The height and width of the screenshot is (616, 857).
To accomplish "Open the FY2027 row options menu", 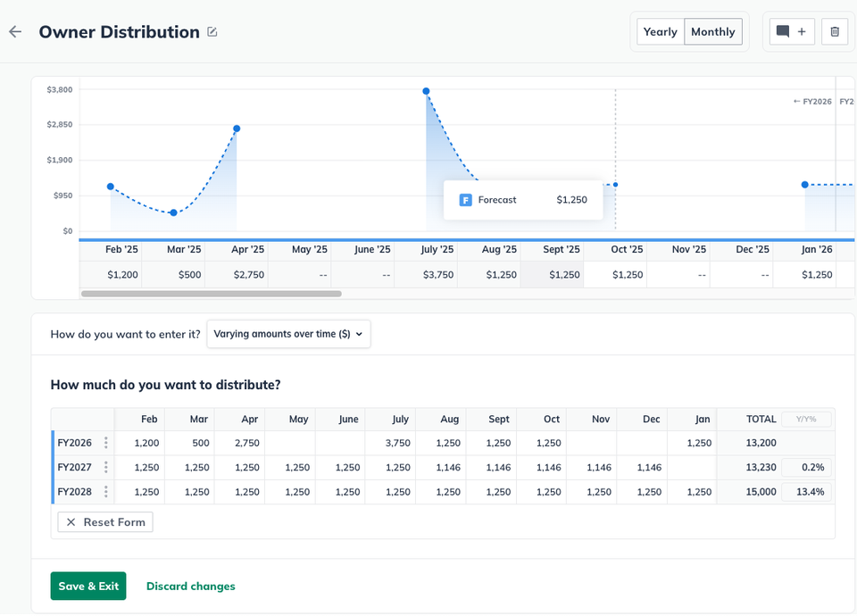I will pos(106,467).
